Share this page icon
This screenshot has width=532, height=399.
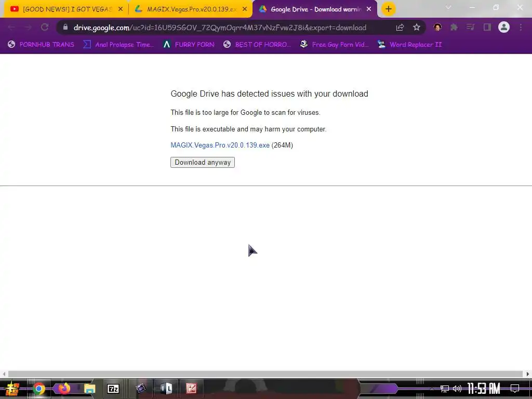400,28
